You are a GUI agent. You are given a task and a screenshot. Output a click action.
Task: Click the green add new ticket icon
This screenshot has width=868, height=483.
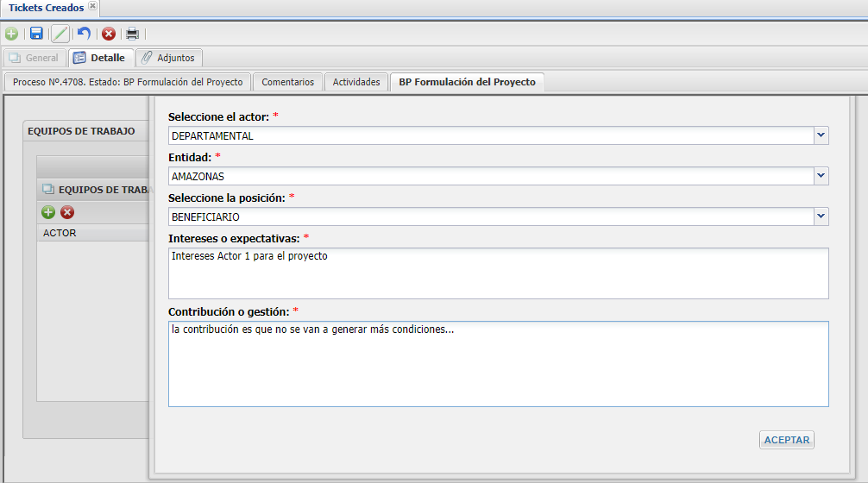pos(11,34)
